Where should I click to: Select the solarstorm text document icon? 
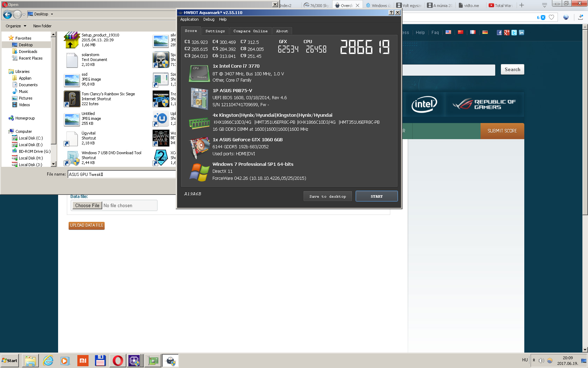coord(72,60)
